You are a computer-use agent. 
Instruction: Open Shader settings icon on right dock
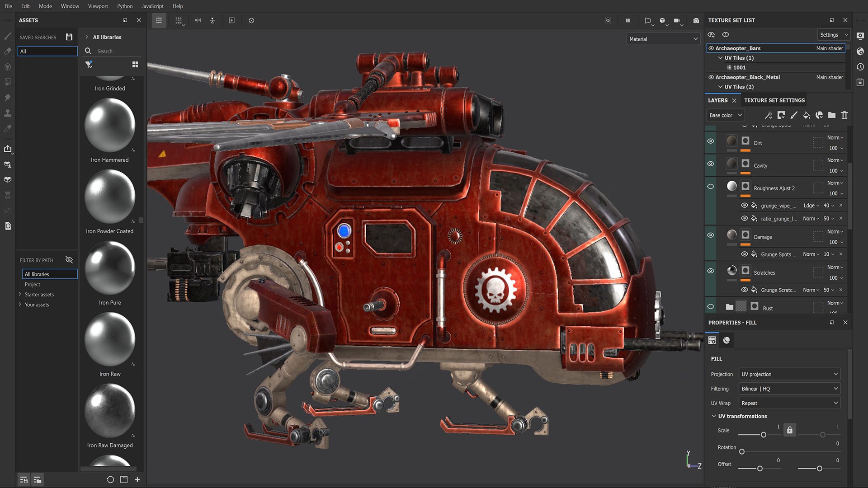click(860, 52)
